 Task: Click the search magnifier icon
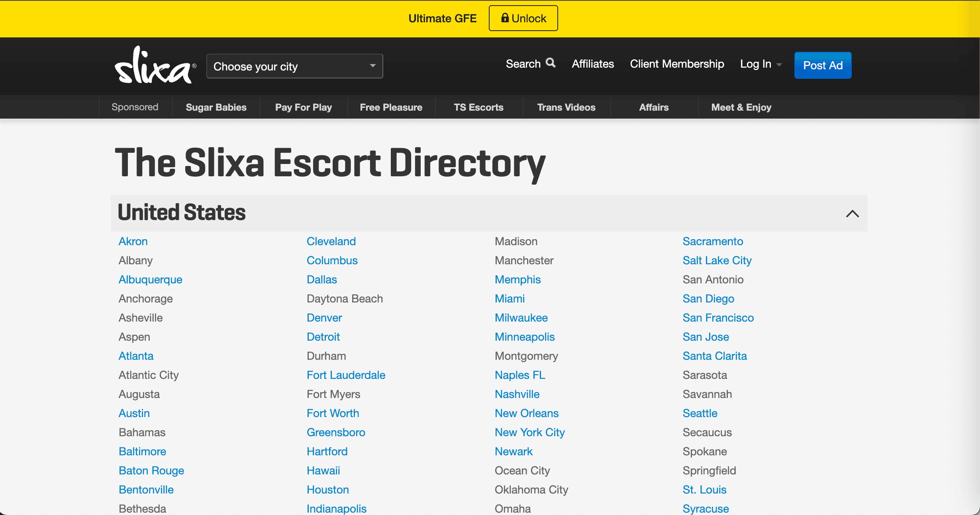pyautogui.click(x=551, y=63)
